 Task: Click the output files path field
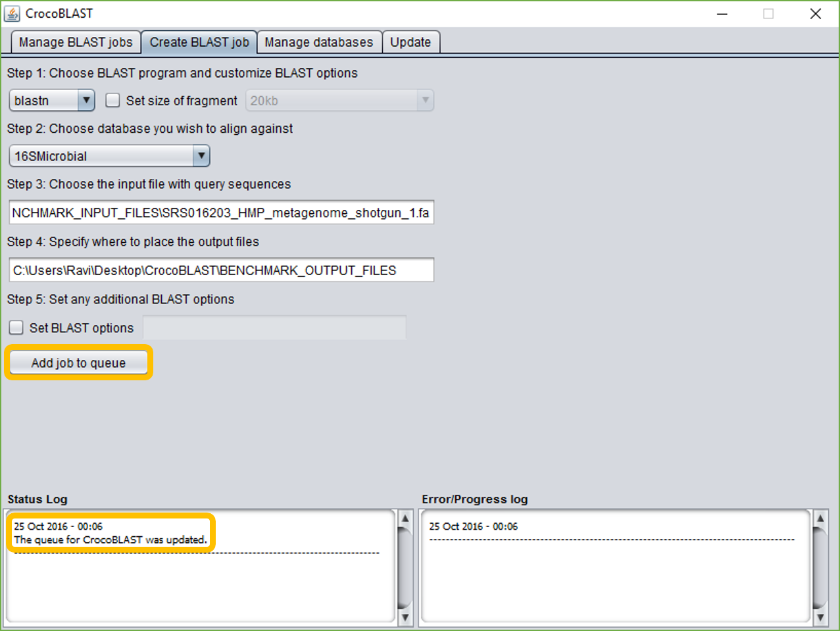pos(222,270)
